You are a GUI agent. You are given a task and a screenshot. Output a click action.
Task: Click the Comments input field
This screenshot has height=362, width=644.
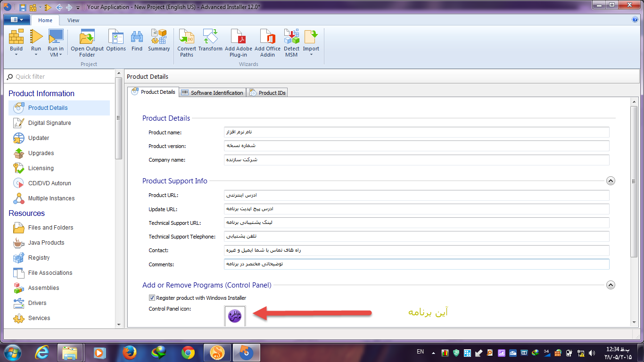[x=417, y=264]
